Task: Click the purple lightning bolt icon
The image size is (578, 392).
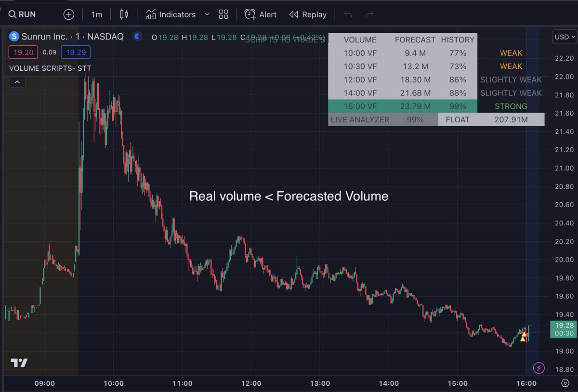Action: tap(539, 368)
